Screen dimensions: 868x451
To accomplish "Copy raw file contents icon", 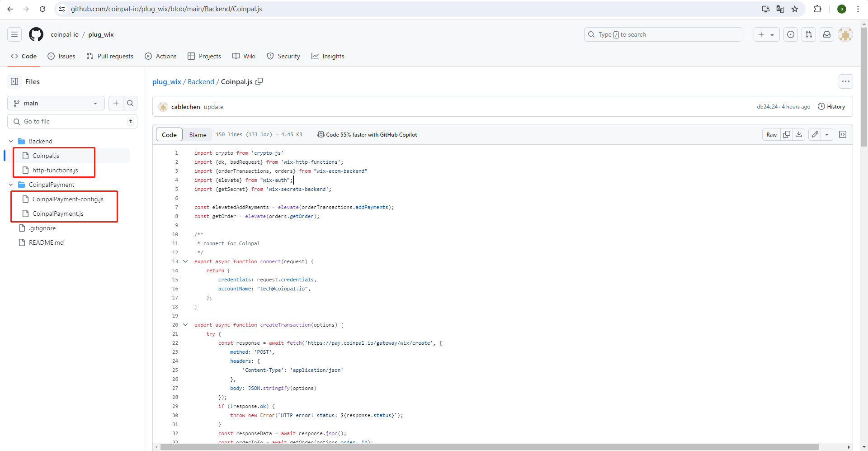I will coord(787,134).
